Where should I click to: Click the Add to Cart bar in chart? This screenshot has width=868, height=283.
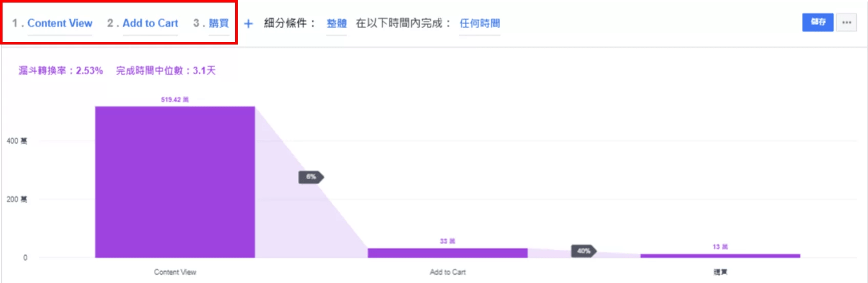[x=447, y=253]
